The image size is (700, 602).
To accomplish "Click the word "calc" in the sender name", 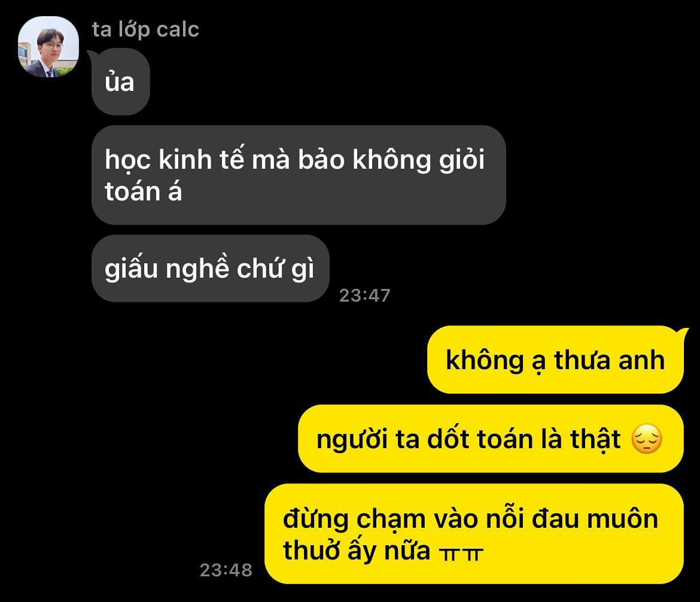I will pos(178,30).
